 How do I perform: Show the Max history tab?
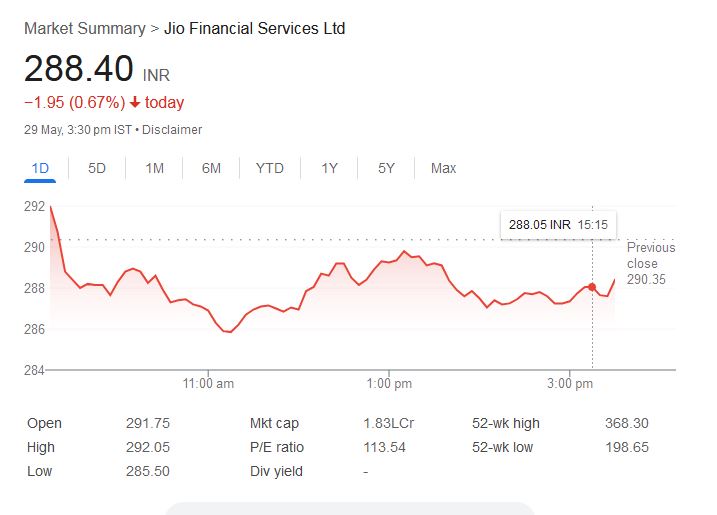(x=443, y=168)
